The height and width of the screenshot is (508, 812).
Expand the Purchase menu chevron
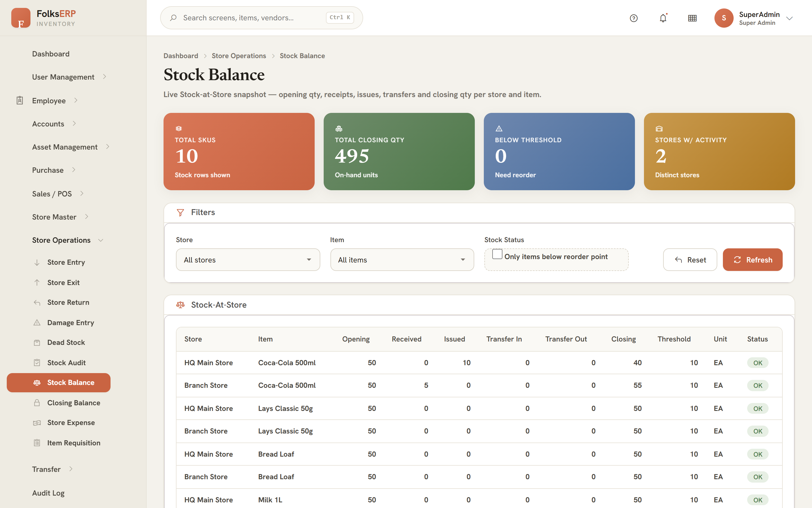click(x=74, y=170)
